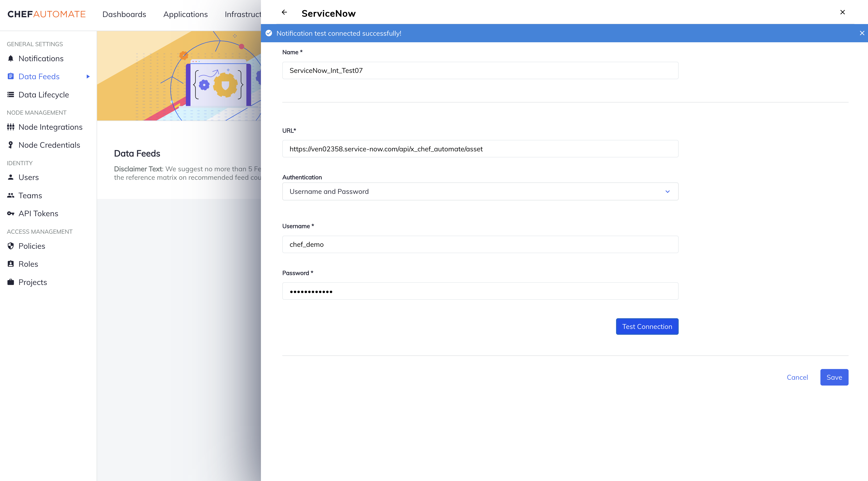The height and width of the screenshot is (481, 868).
Task: Save the ServiceNow data feed
Action: click(834, 377)
